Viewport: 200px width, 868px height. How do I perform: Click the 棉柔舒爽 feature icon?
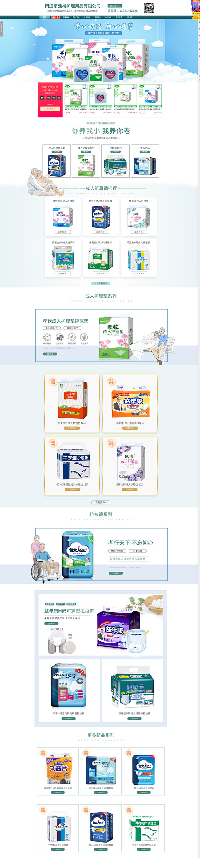[47, 337]
